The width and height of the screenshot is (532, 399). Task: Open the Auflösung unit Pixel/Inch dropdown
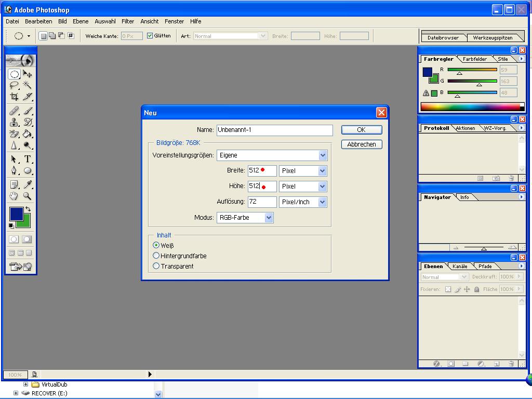[323, 202]
